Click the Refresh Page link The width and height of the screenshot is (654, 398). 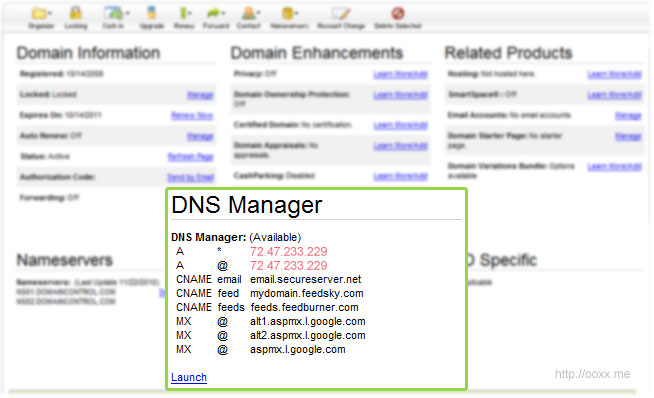pyautogui.click(x=191, y=157)
